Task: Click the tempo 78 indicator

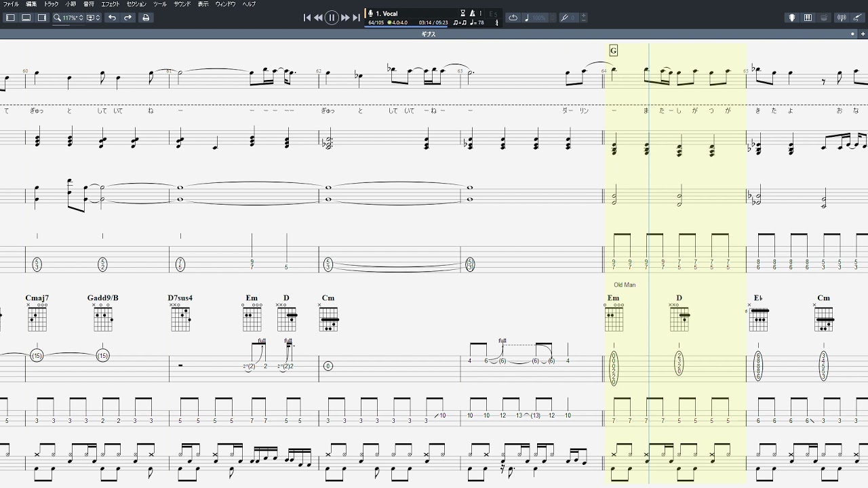Action: coord(477,23)
